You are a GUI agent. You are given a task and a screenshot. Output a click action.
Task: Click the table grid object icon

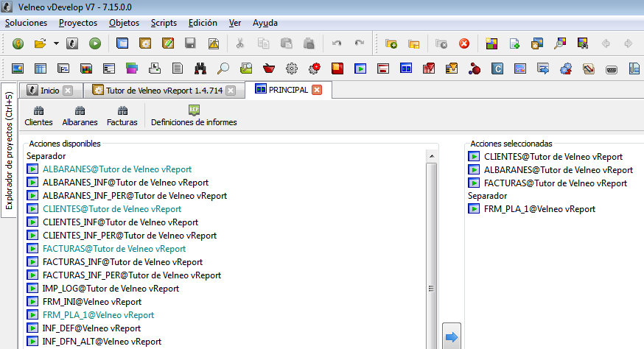(x=41, y=68)
